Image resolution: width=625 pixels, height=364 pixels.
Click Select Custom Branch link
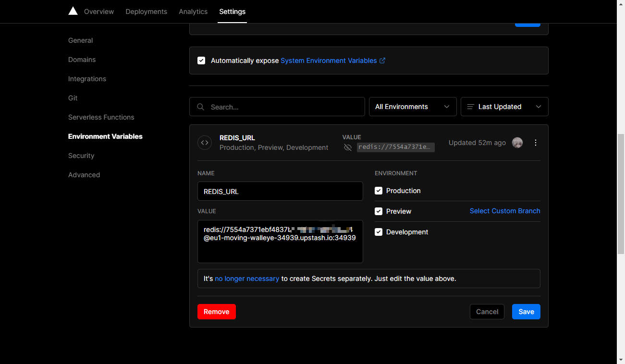pyautogui.click(x=505, y=211)
